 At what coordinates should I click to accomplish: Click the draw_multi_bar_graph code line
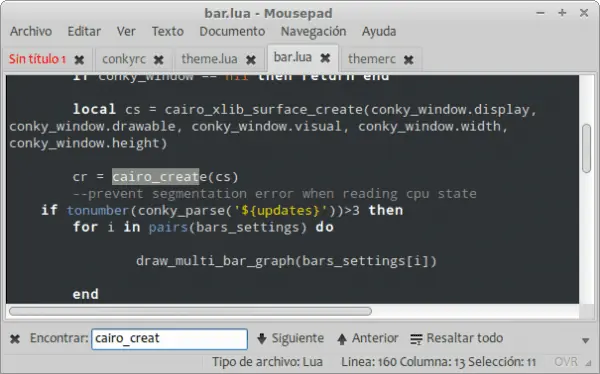point(287,261)
